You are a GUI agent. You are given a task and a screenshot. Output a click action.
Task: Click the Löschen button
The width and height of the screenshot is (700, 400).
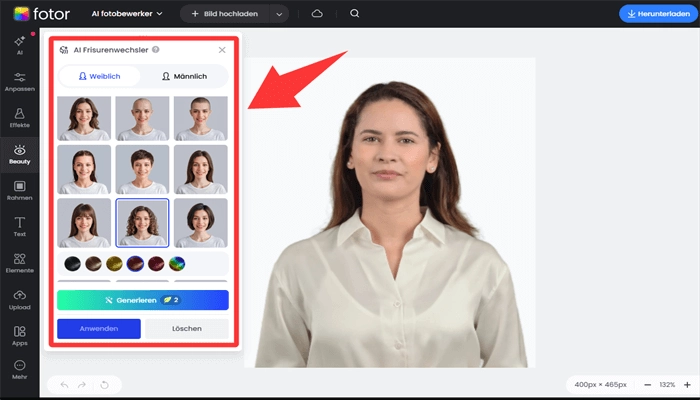tap(187, 329)
